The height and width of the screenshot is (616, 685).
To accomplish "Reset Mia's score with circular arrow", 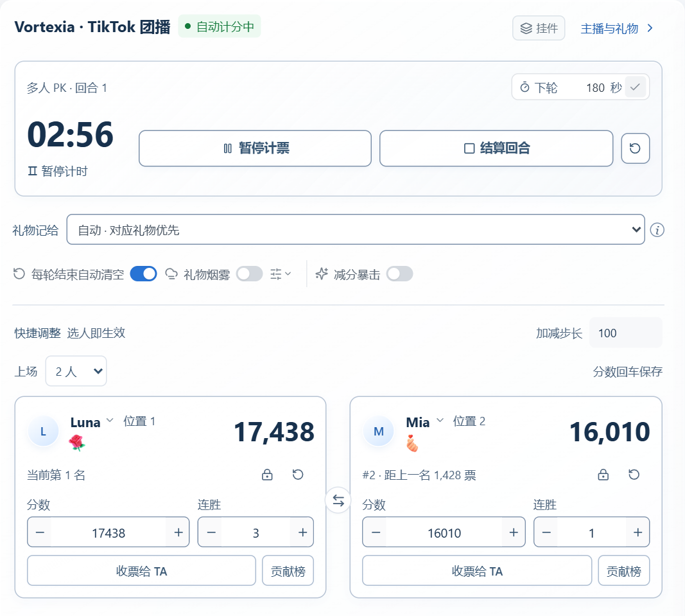I will click(x=634, y=474).
